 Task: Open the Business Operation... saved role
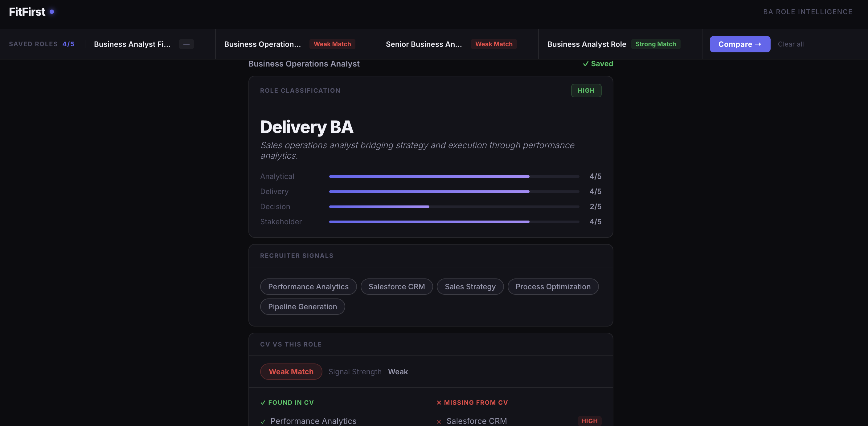point(262,44)
